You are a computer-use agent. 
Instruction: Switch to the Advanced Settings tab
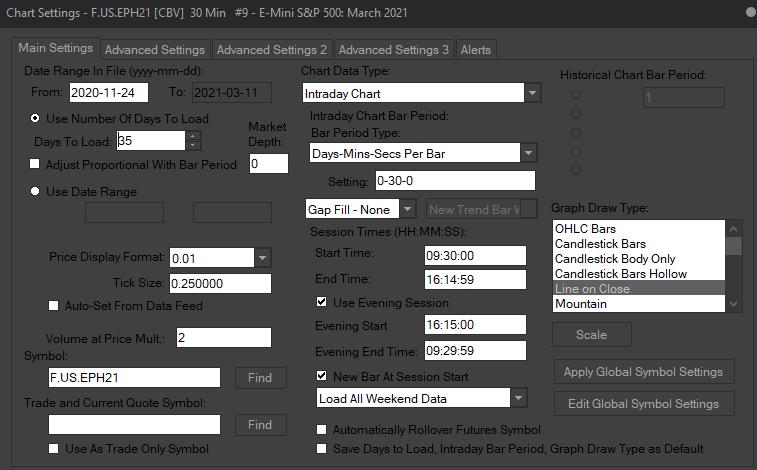[x=155, y=49]
